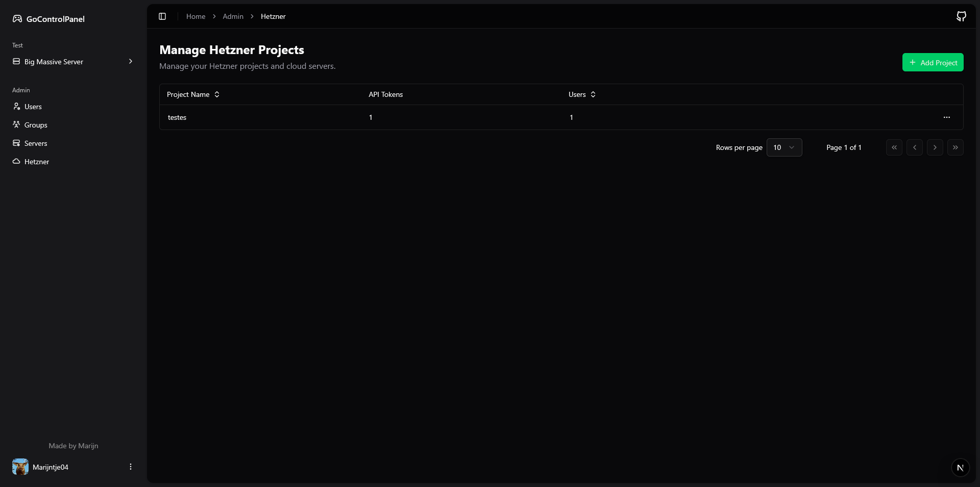
Task: Click the Servers sidebar icon
Action: tap(16, 143)
